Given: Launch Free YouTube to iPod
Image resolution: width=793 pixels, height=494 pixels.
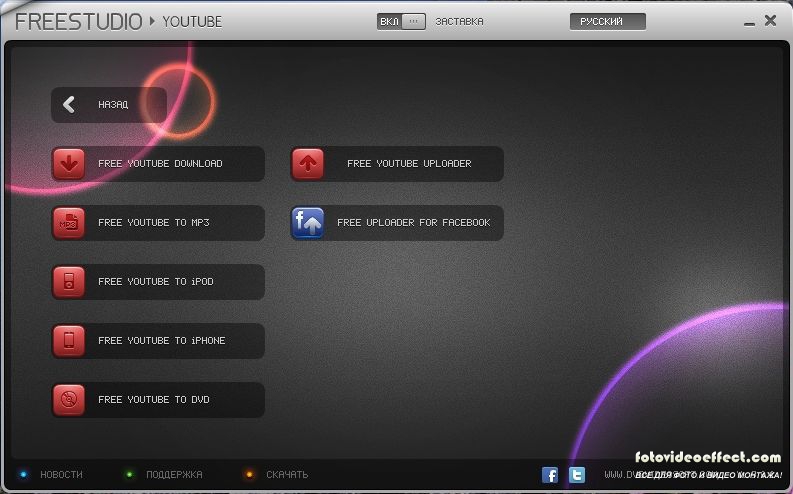Looking at the screenshot, I should 158,282.
